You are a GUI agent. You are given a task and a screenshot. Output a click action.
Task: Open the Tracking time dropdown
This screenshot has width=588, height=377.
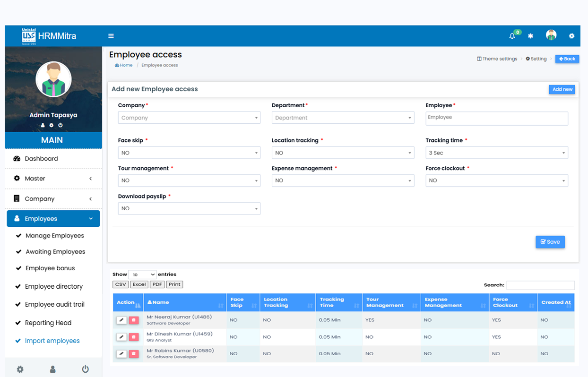(496, 153)
